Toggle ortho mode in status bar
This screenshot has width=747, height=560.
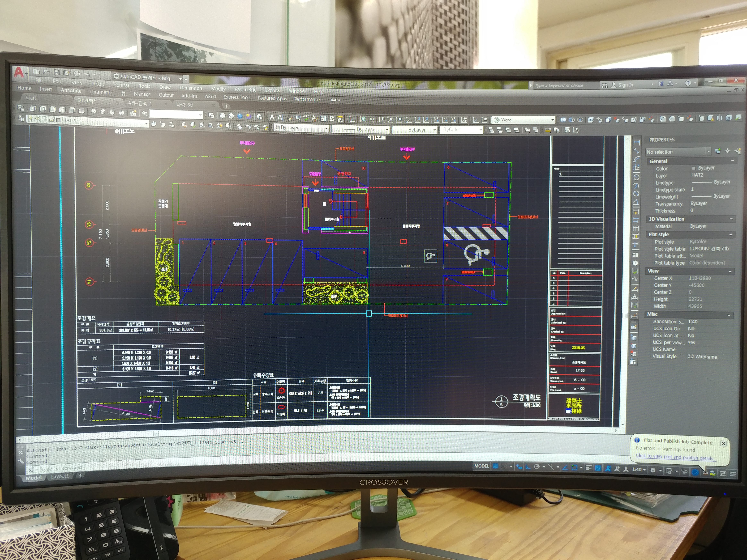click(528, 467)
